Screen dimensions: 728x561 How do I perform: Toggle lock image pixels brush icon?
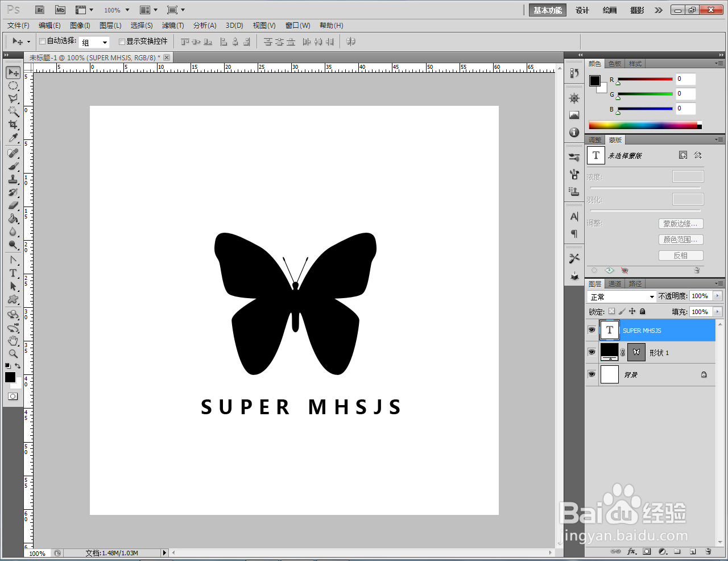point(622,311)
